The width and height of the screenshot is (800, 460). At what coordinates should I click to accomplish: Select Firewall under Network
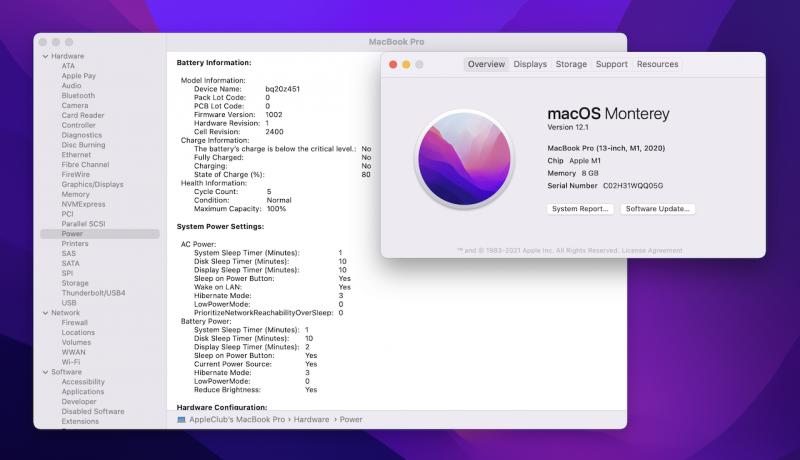74,323
